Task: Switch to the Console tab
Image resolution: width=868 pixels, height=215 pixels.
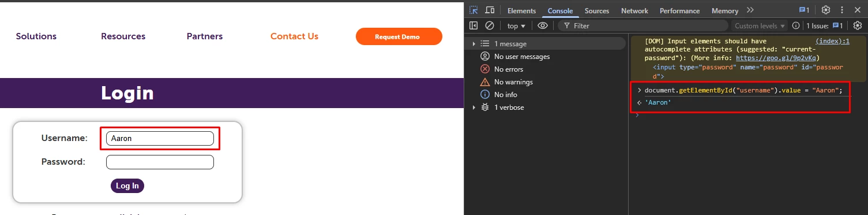Action: point(560,11)
